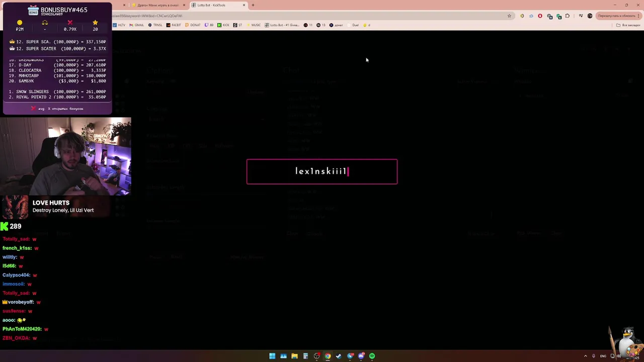Open the DONAT bookmark
The width and height of the screenshot is (644, 362).
pyautogui.click(x=193, y=25)
